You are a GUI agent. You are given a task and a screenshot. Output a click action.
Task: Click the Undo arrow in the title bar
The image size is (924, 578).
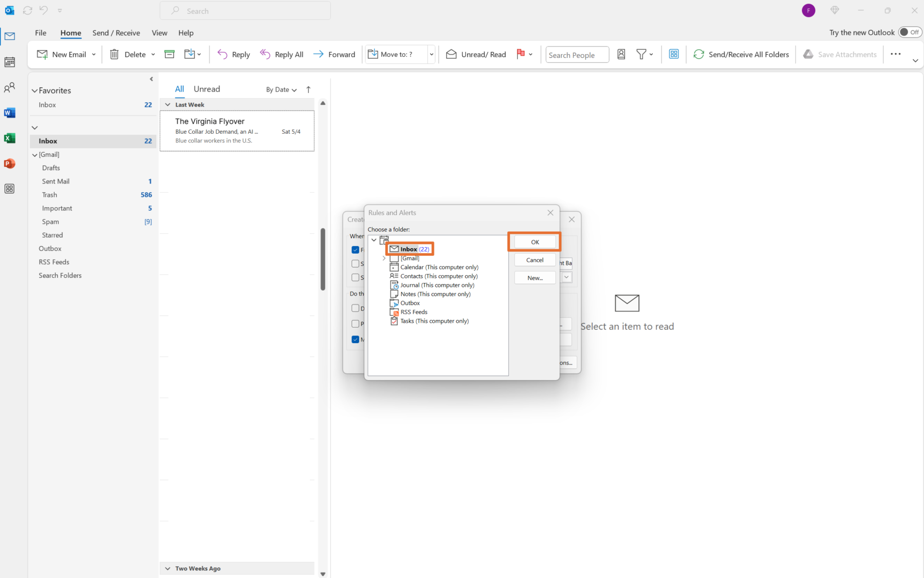[x=44, y=10]
